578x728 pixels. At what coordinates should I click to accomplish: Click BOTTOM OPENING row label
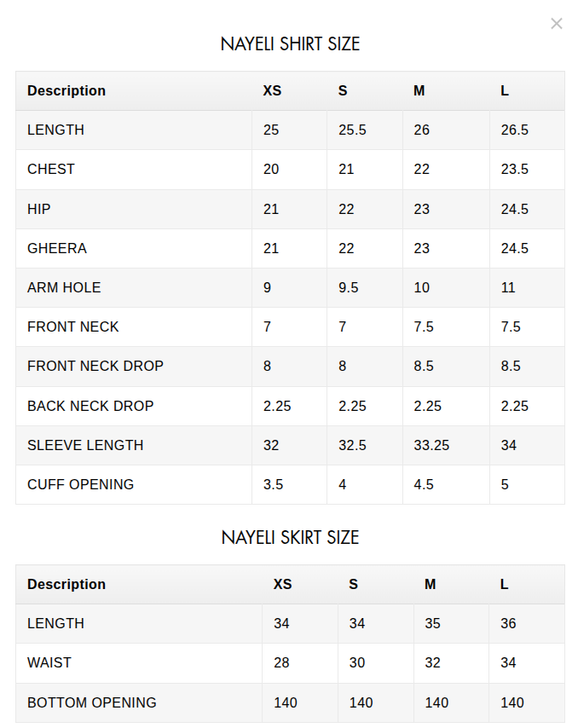pos(92,702)
